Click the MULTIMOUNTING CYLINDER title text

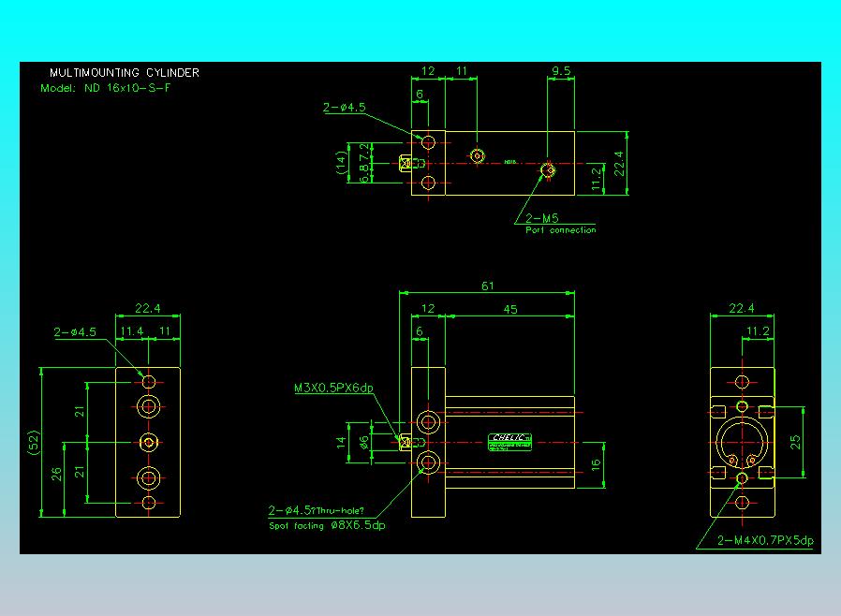click(125, 72)
